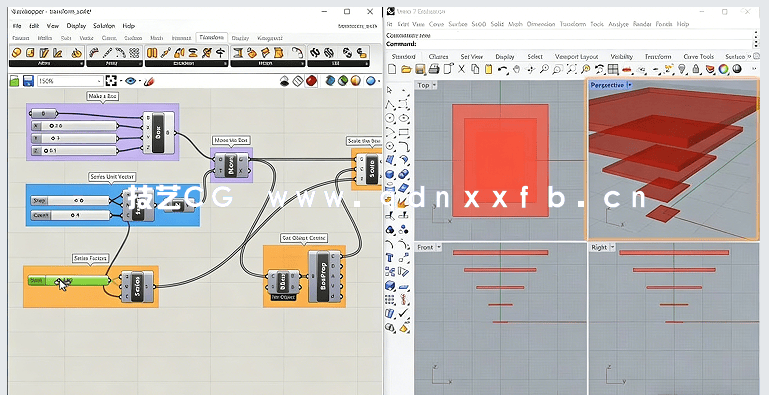Open the Analyze menu in Rhino

[618, 24]
